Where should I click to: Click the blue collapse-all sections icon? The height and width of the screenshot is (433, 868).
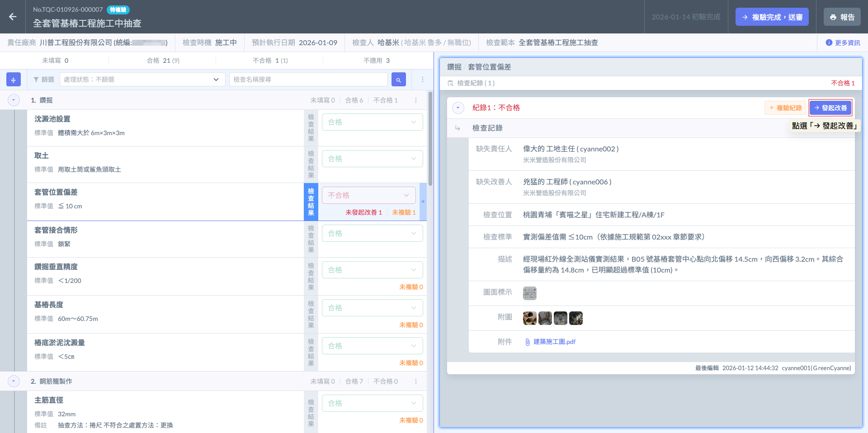pyautogui.click(x=14, y=80)
